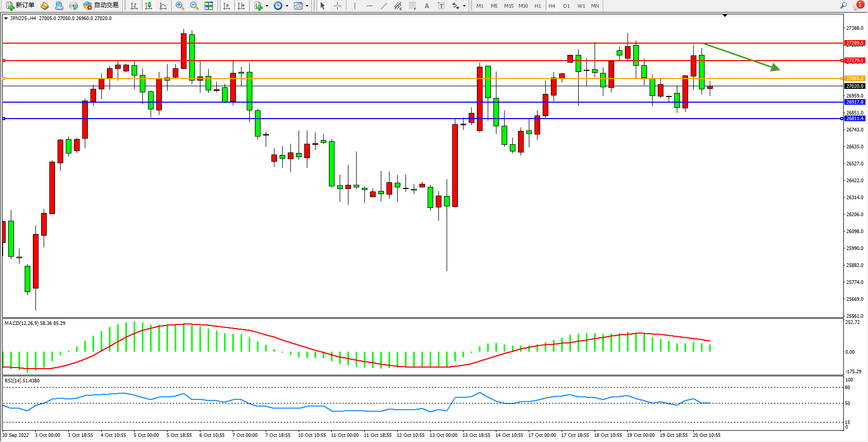This screenshot has height=442, width=868.
Task: Toggle chart auto scroll
Action: (x=227, y=6)
